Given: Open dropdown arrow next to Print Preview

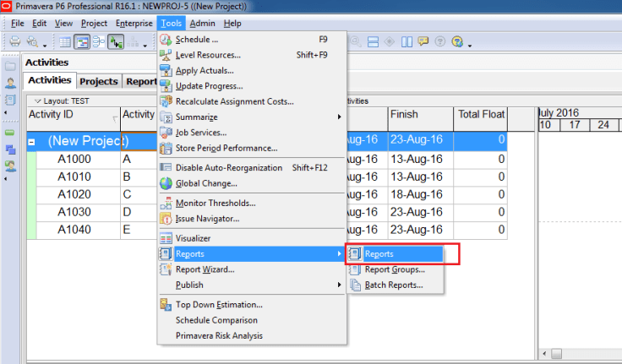Looking at the screenshot, I should 45,46.
